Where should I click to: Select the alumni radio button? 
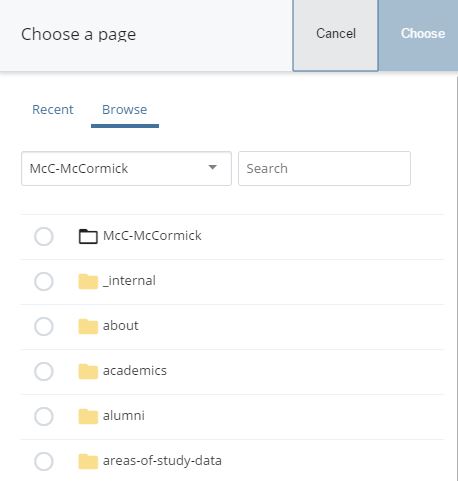(44, 416)
